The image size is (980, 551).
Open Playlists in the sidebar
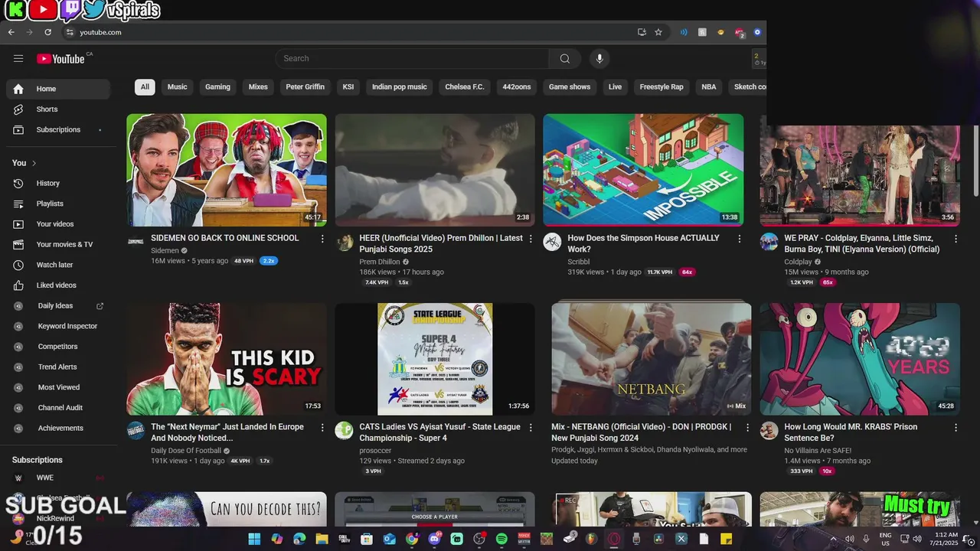[x=58, y=204]
